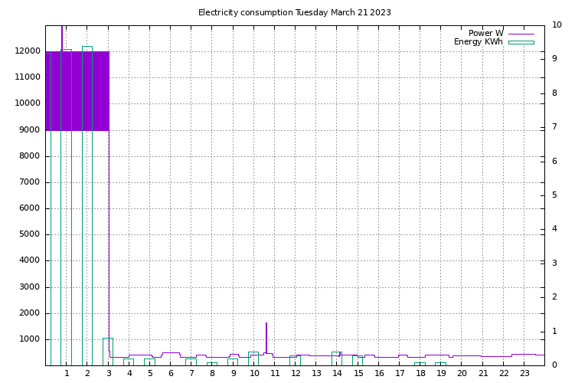588x383 pixels.
Task: Click the right axis label '6'
Action: 554,162
